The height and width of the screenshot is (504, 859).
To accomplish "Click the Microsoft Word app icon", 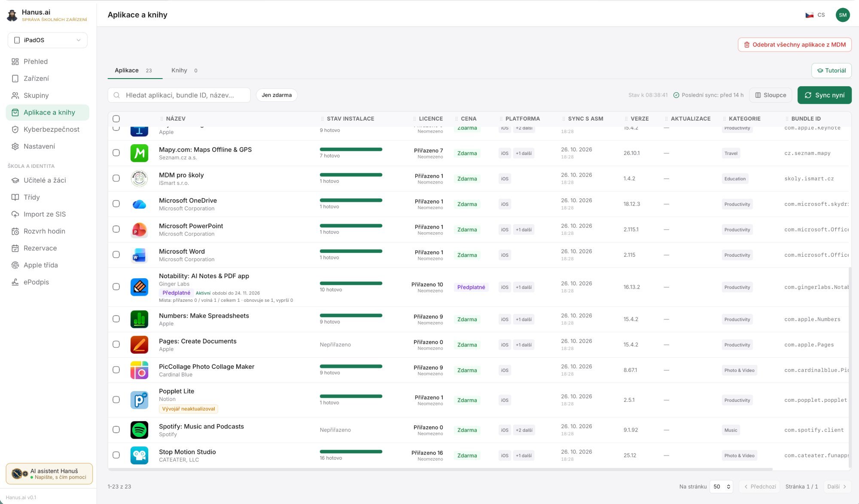I will pyautogui.click(x=139, y=255).
